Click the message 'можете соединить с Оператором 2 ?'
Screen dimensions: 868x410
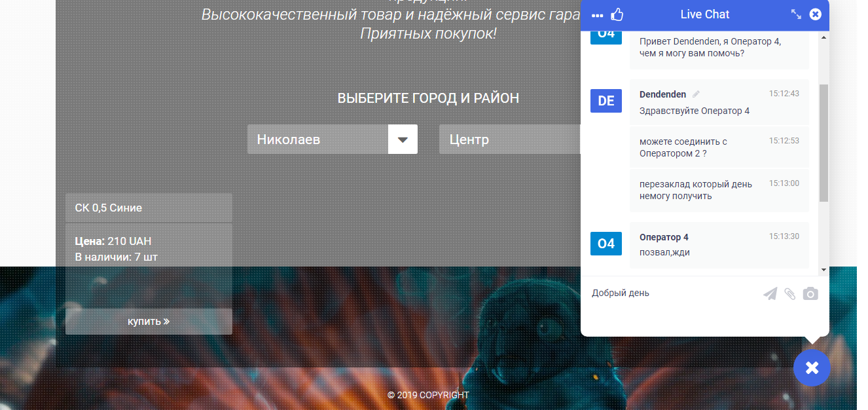pos(683,147)
